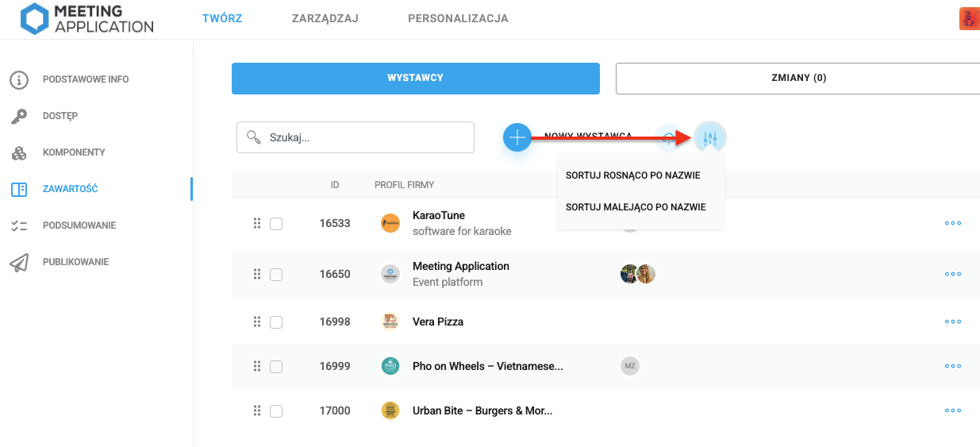Click the Meeting Application company logo in the table
This screenshot has width=980, height=447.
click(x=390, y=274)
